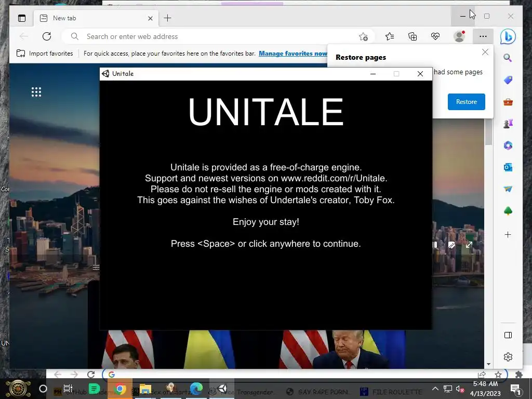Open Edge sidebar Games chess icon
Viewport: 532px width, 399px height.
pyautogui.click(x=508, y=124)
